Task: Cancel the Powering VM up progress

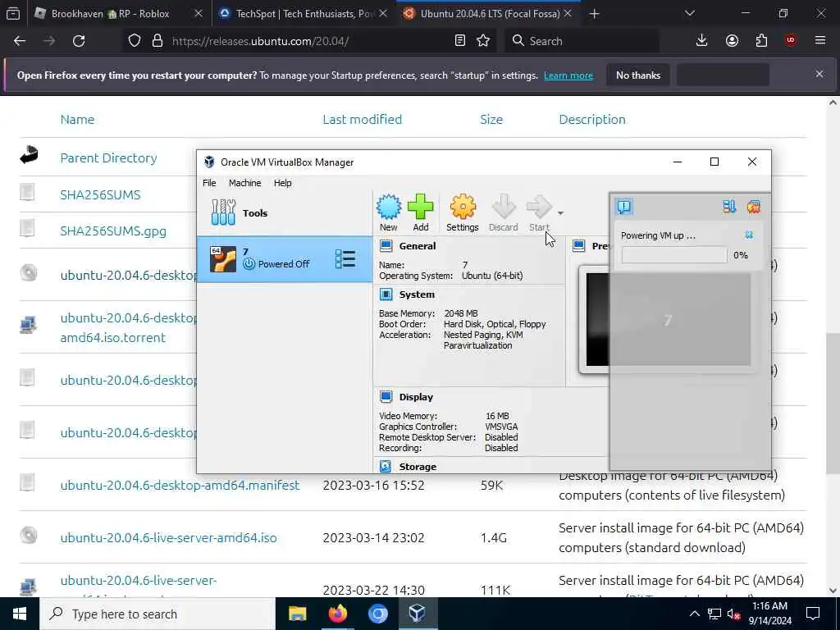Action: 749,235
